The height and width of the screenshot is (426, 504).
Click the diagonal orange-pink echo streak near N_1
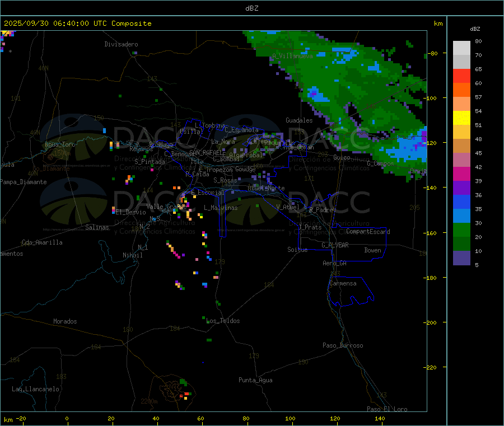(174, 250)
